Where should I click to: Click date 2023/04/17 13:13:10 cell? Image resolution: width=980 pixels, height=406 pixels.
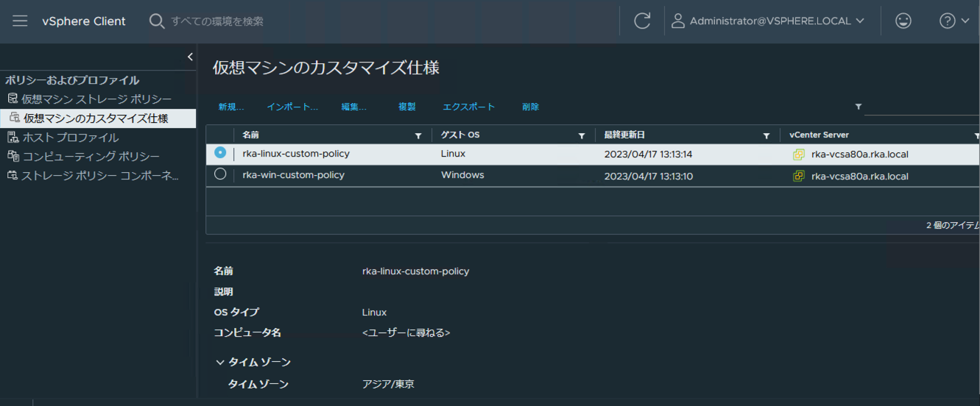(648, 177)
